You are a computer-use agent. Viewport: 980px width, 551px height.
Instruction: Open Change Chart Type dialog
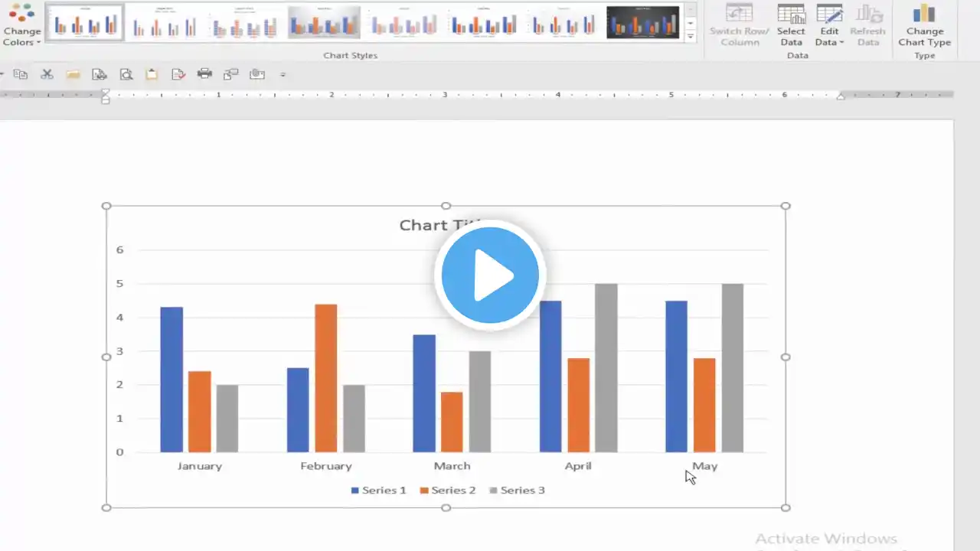click(x=924, y=24)
